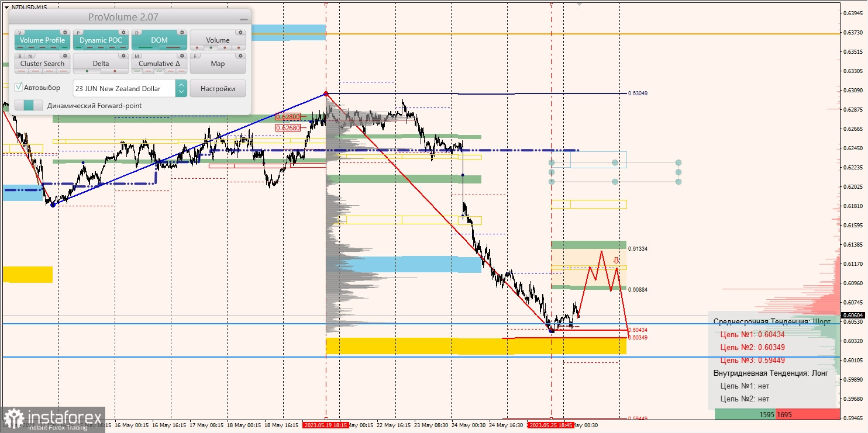Toggle Volume Profile indicator on/off
The height and width of the screenshot is (433, 868).
coord(42,40)
